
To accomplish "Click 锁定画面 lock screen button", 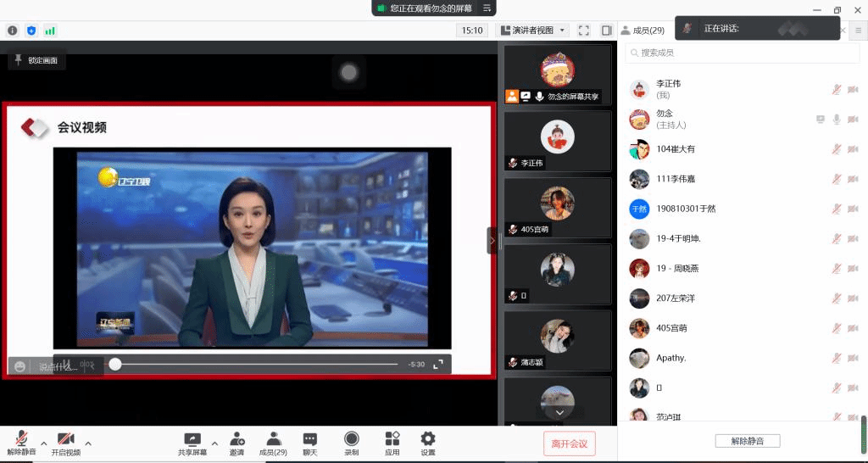I will pos(36,60).
